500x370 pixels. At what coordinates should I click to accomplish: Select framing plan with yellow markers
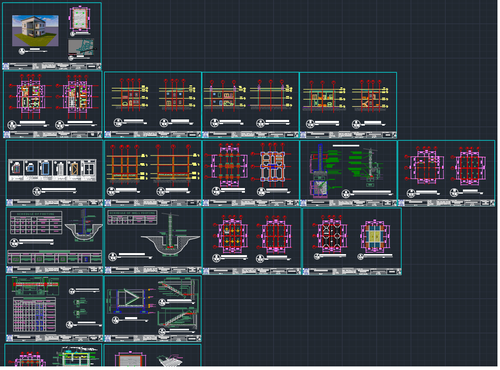tap(231, 233)
